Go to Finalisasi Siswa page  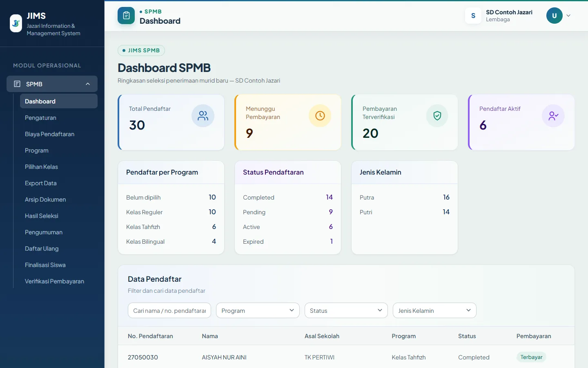(59, 265)
